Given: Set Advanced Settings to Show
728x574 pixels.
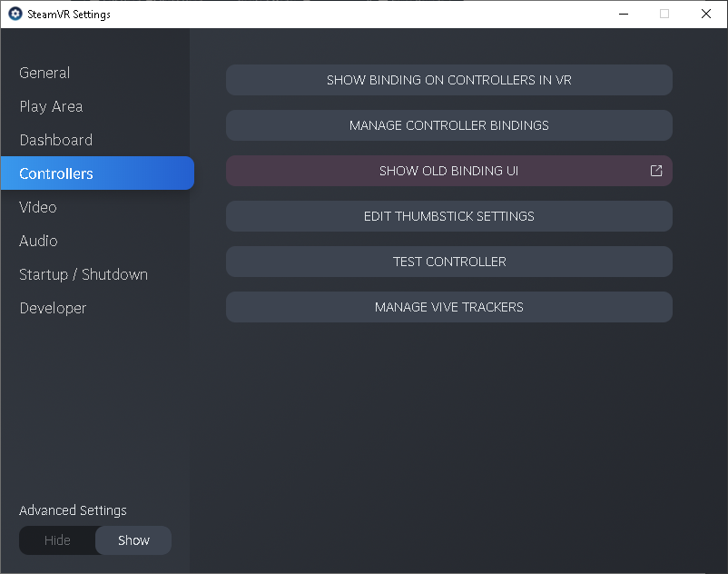Looking at the screenshot, I should (x=133, y=540).
